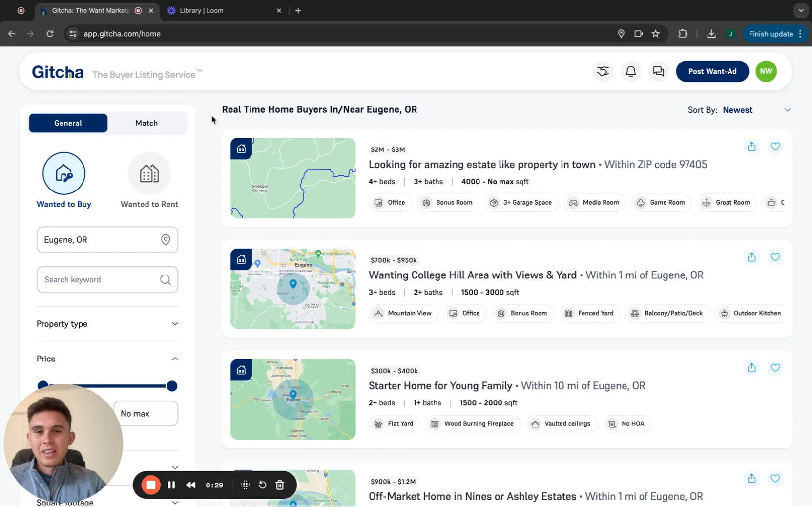Share the estate property want-ad
This screenshot has width=812, height=507.
click(x=752, y=147)
